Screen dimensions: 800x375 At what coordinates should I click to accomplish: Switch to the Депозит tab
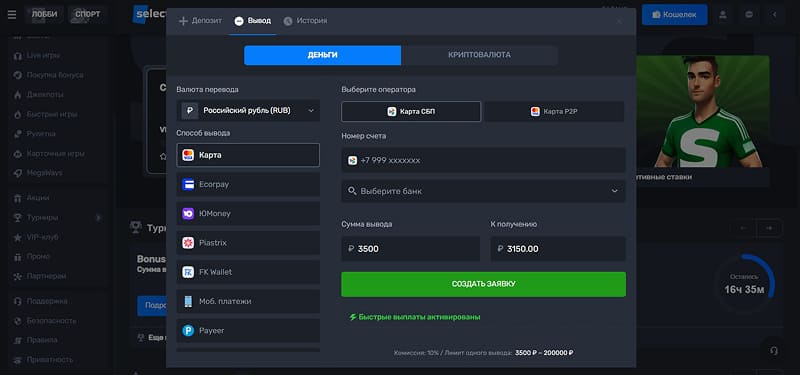201,21
